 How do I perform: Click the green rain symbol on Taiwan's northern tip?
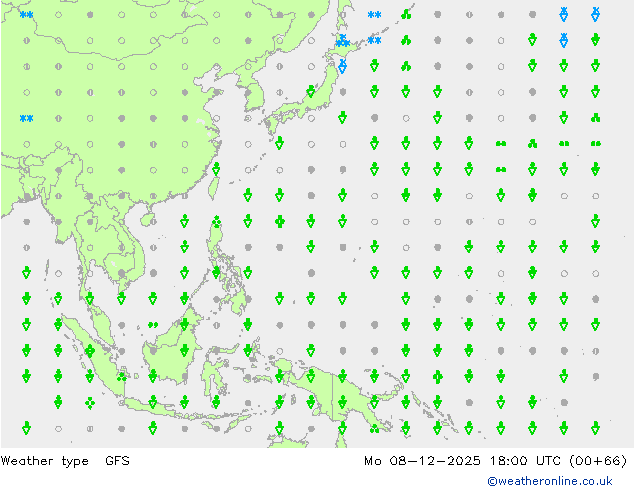coord(216,169)
